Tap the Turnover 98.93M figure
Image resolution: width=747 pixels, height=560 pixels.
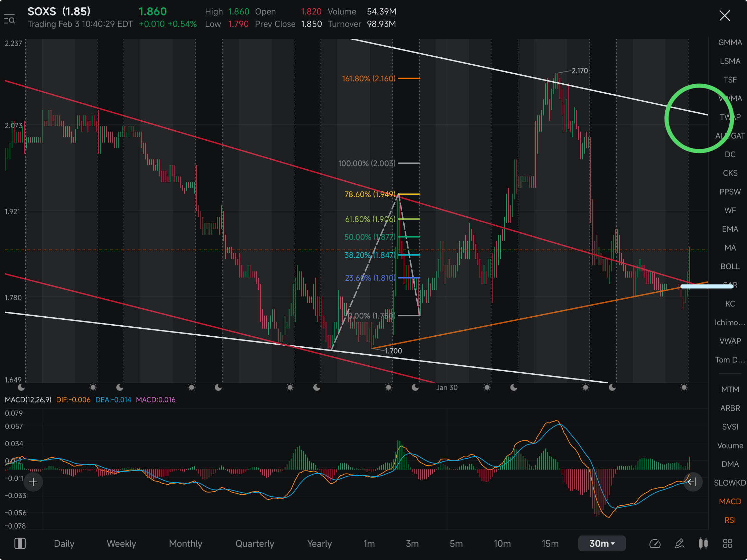[x=381, y=24]
